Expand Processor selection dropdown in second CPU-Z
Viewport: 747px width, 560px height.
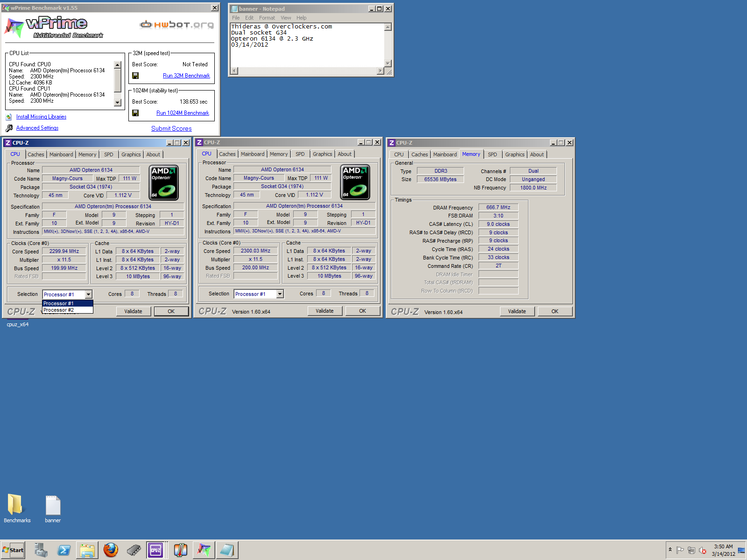pos(280,294)
